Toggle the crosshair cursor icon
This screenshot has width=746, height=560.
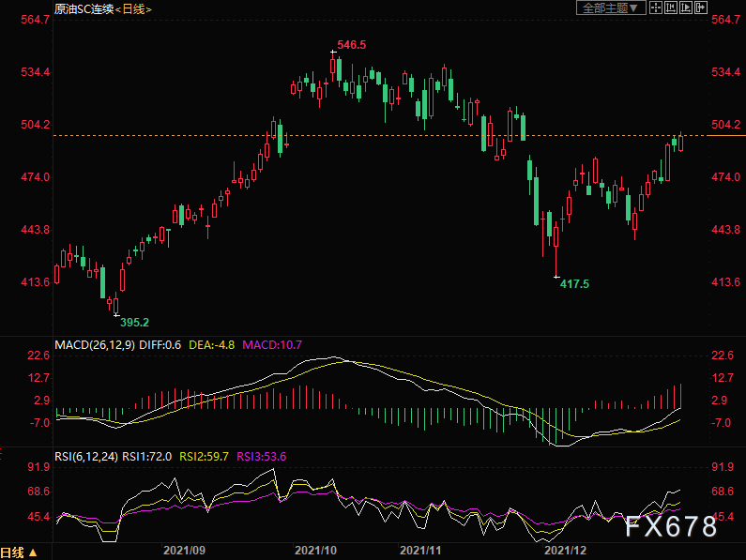tap(656, 8)
